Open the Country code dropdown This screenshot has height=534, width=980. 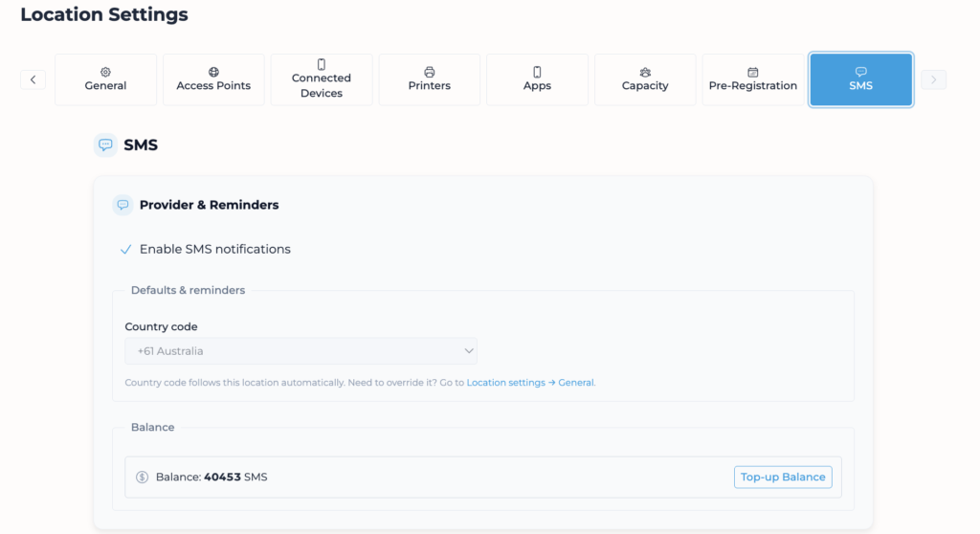pos(301,351)
